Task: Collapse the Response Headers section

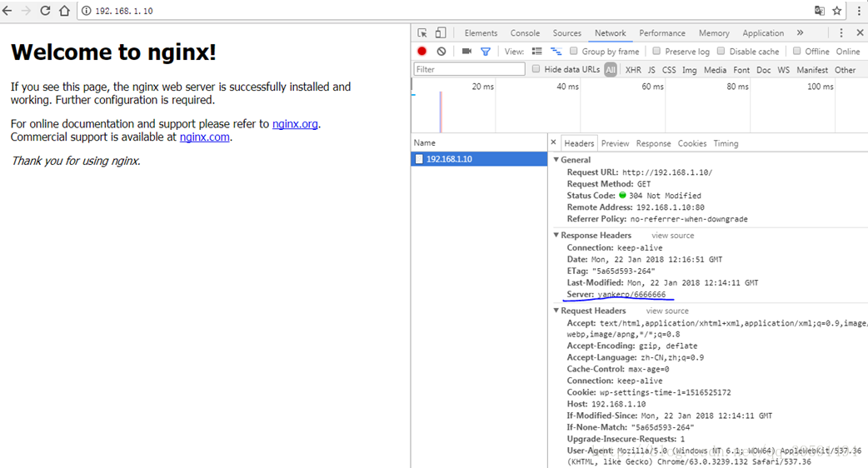Action: (x=556, y=236)
